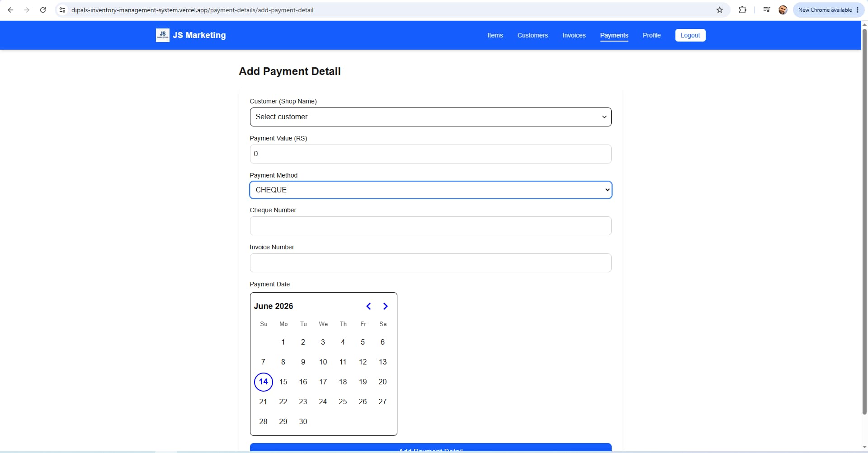868x453 pixels.
Task: Select June 30 in the calendar
Action: 303,422
